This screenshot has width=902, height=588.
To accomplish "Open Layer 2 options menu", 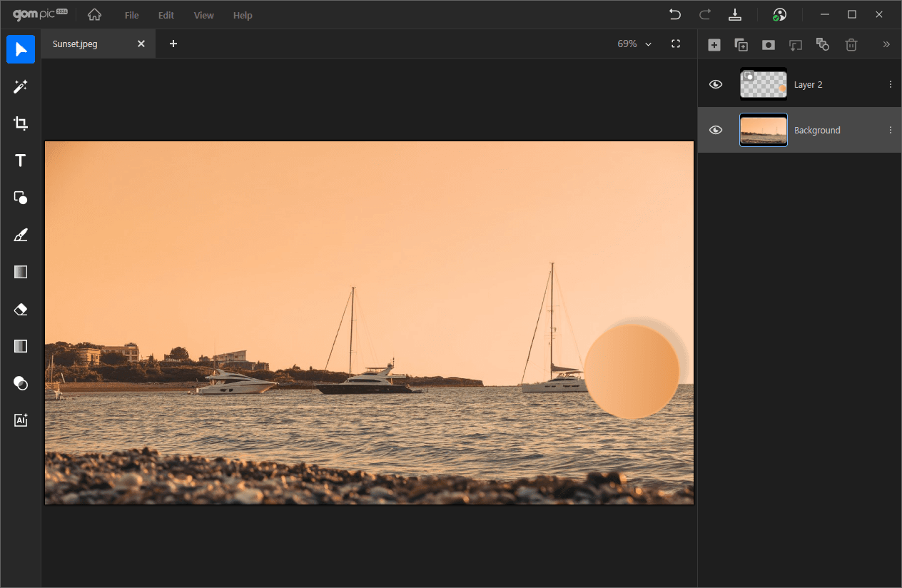I will point(890,84).
